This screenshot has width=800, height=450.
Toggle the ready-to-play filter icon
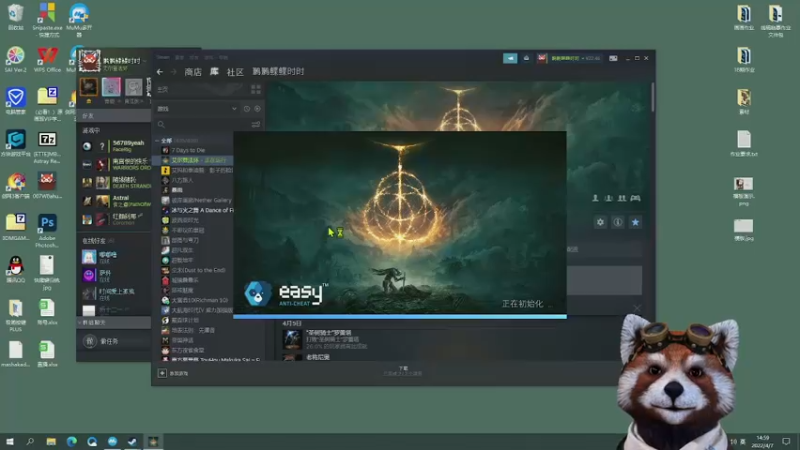click(x=257, y=109)
